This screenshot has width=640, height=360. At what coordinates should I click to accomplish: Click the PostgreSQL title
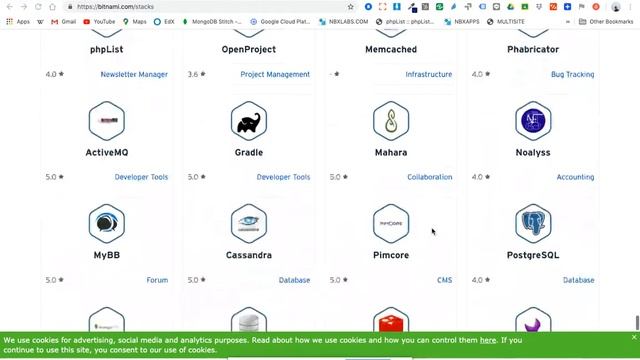(x=533, y=255)
